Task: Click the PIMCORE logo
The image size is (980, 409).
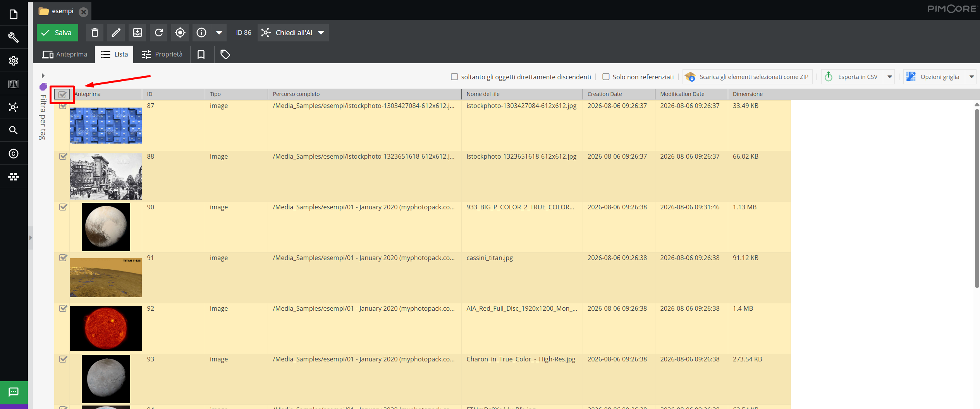Action: point(951,9)
